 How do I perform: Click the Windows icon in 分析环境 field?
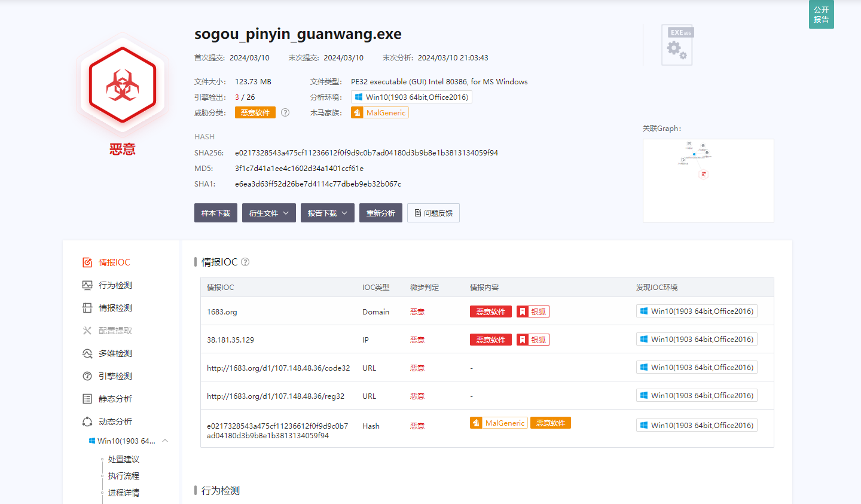[359, 97]
